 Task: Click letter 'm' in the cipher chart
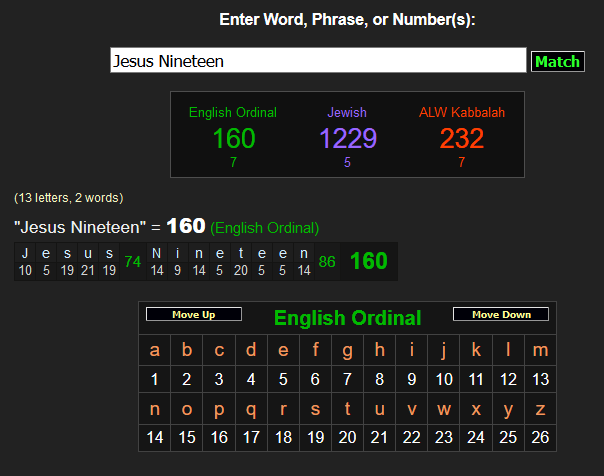click(x=540, y=350)
